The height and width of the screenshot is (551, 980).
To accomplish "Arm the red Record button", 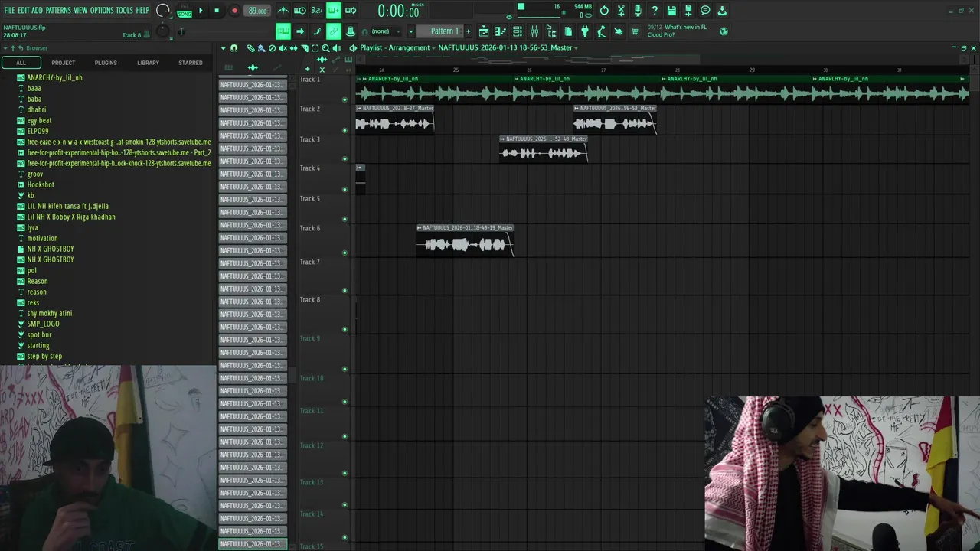I will click(x=234, y=11).
